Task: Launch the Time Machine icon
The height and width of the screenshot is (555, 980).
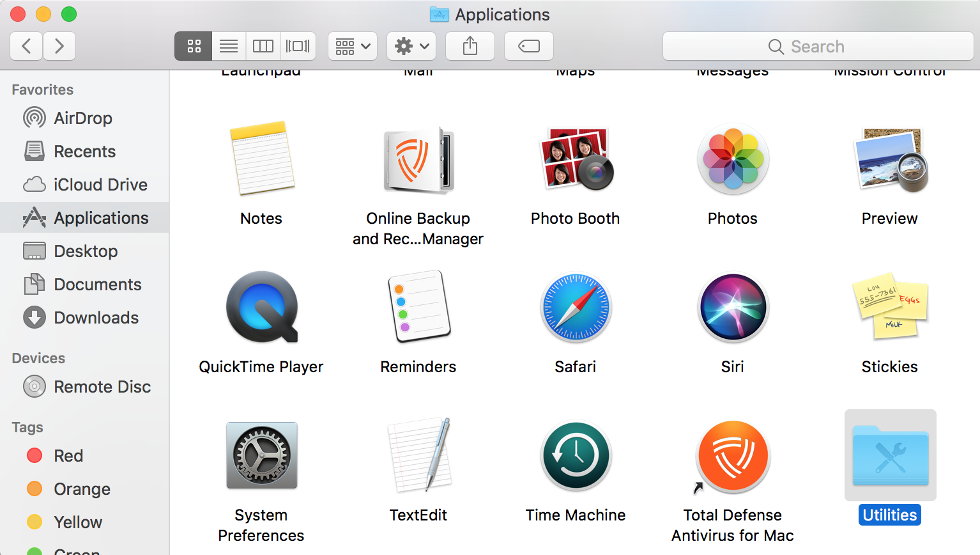Action: pyautogui.click(x=576, y=456)
